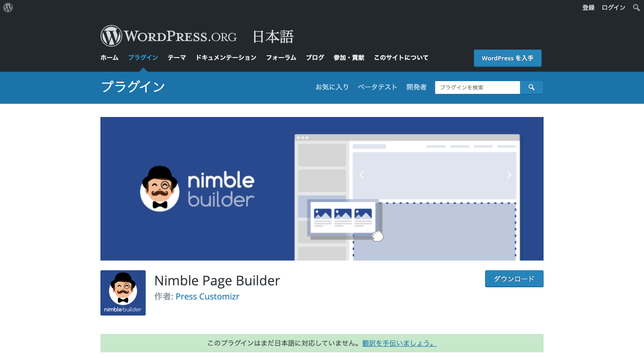Open the WordPress.org header logo
The width and height of the screenshot is (644, 358).
(168, 36)
